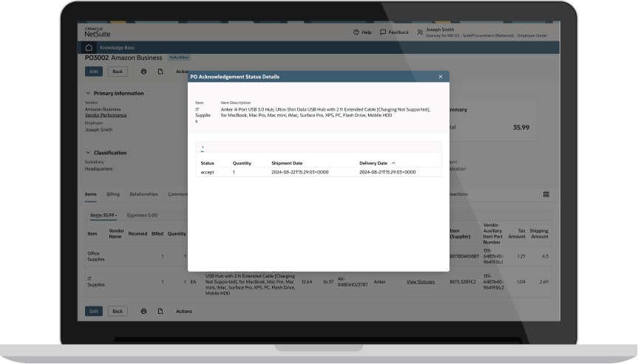This screenshot has width=638, height=364.
Task: Click the Received column header
Action: tap(138, 233)
